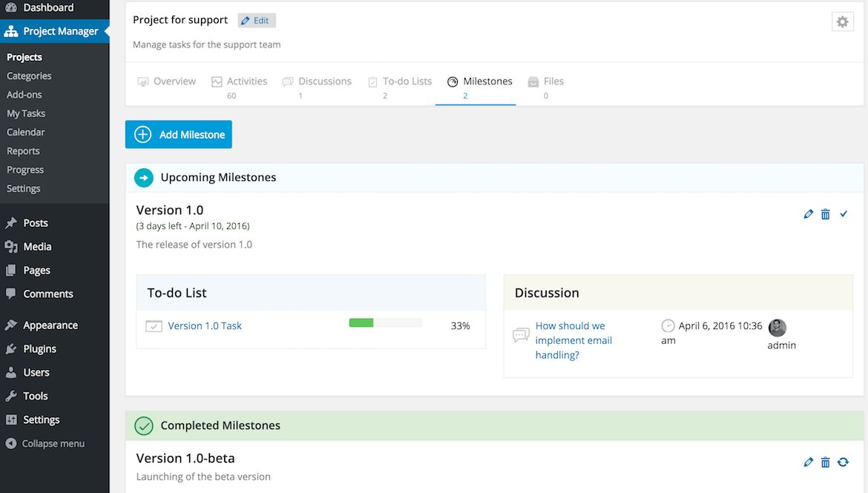Click the Completed Milestones checkmark icon
This screenshot has width=868, height=493.
pyautogui.click(x=144, y=426)
